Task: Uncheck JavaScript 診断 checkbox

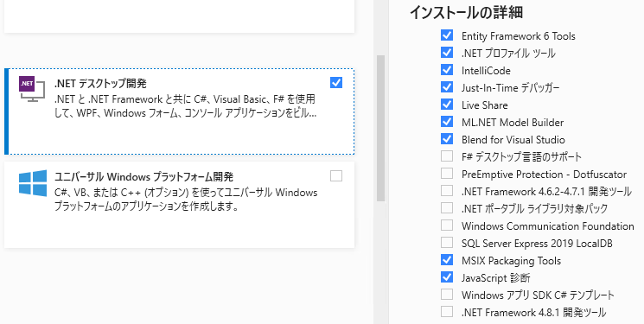Action: coord(447,276)
